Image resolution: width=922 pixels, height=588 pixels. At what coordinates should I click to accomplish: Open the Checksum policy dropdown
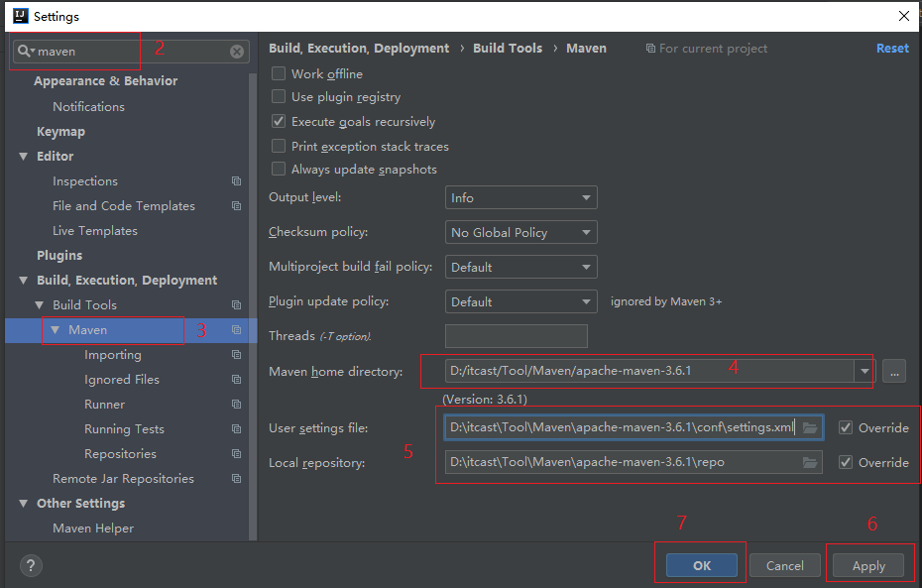coord(520,233)
